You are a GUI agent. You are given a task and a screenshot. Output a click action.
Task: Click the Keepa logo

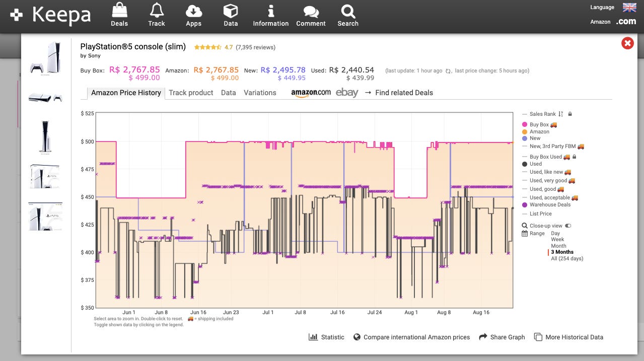click(50, 15)
